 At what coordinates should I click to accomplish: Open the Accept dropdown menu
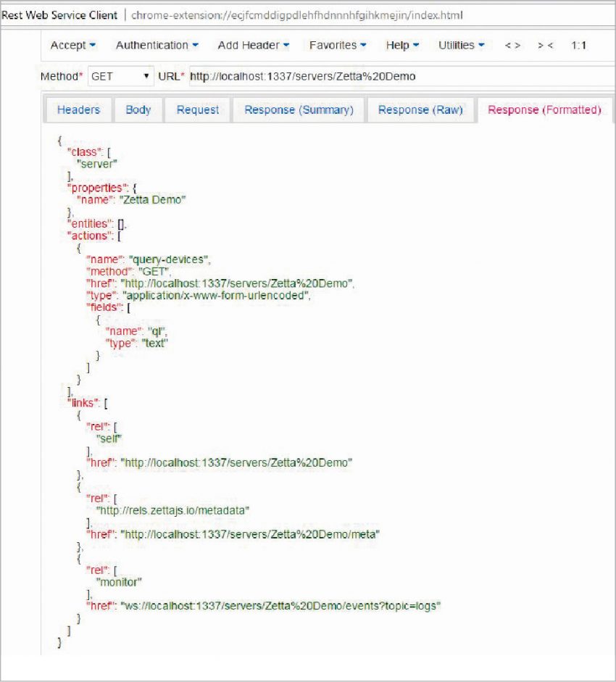[71, 45]
